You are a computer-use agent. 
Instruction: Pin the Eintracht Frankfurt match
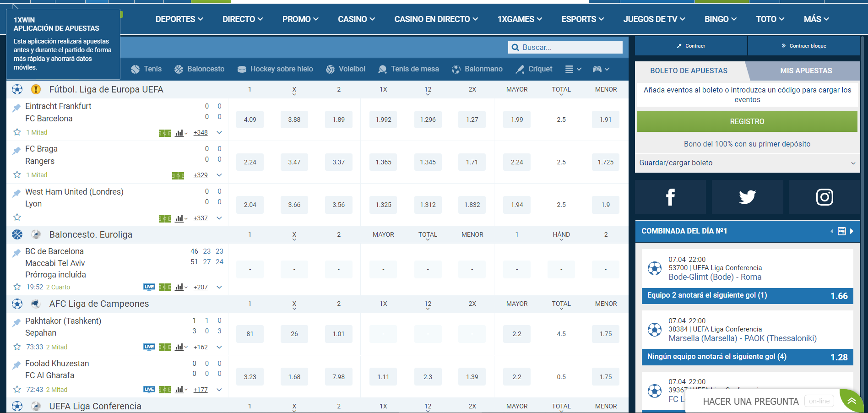16,108
